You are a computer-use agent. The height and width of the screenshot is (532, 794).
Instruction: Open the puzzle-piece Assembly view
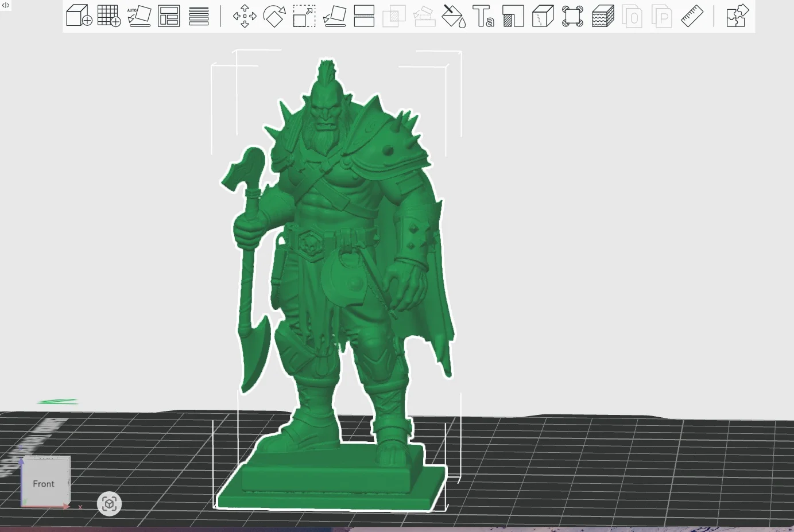(x=737, y=15)
